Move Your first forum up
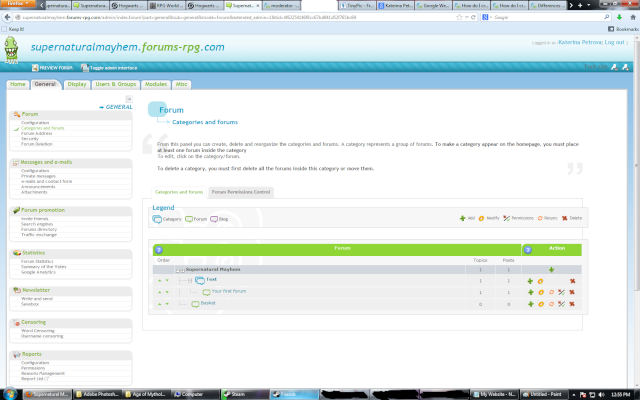This screenshot has height=400, width=640. [160, 292]
